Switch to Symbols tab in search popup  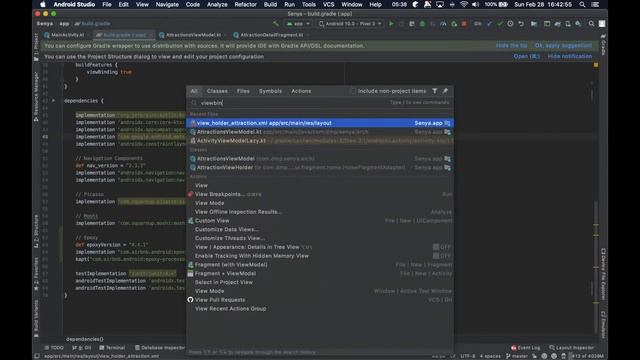[x=270, y=91]
